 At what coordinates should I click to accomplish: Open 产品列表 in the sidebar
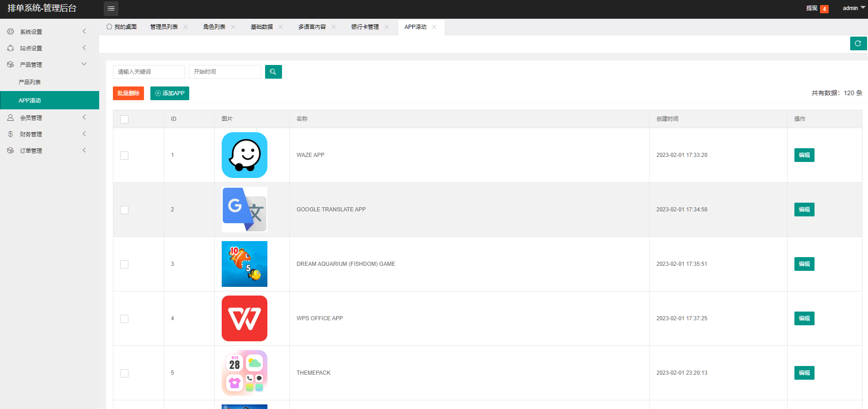point(30,82)
